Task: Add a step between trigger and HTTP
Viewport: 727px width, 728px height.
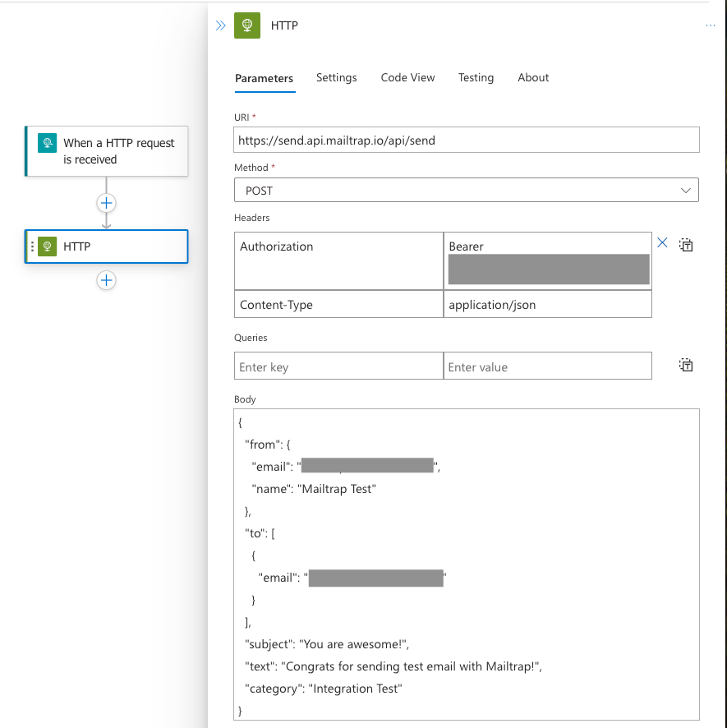Action: click(x=106, y=203)
